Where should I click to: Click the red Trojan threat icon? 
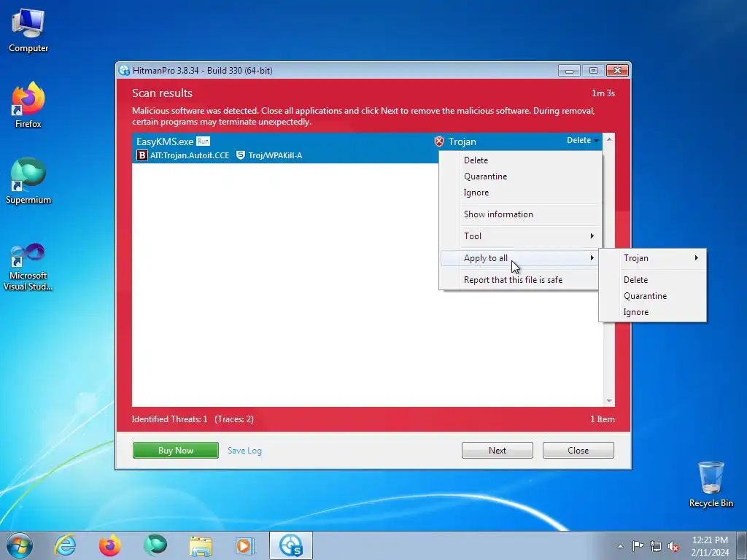pyautogui.click(x=438, y=141)
